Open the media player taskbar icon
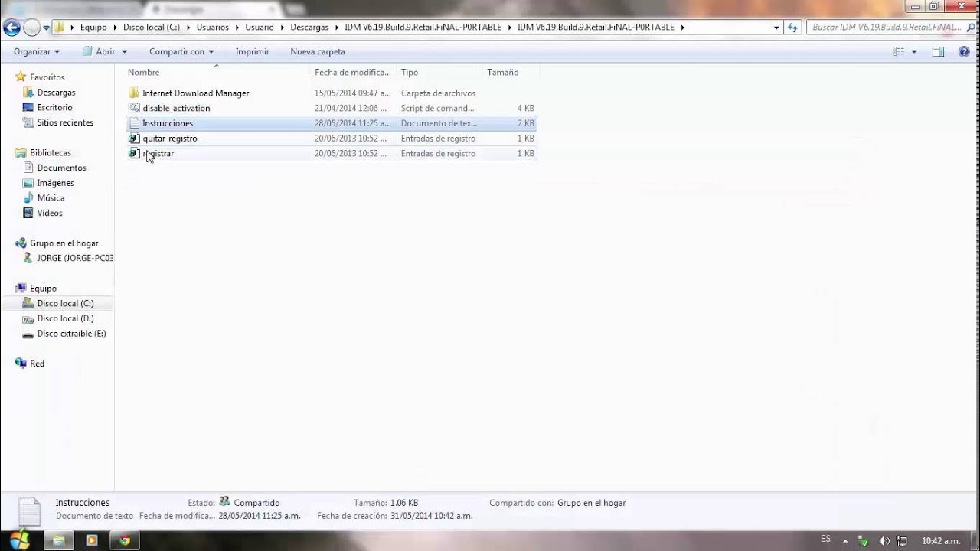Screen dimensions: 980x551 92,540
